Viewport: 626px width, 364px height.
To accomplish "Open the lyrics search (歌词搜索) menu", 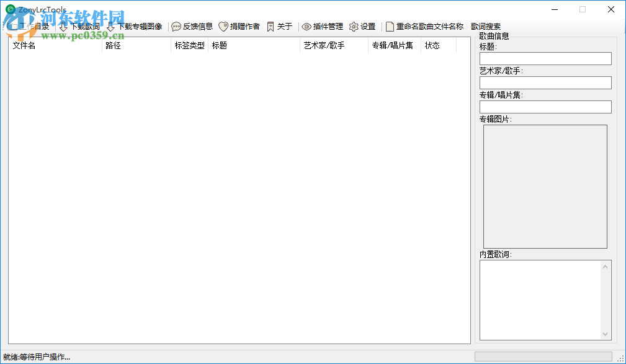I will 486,26.
